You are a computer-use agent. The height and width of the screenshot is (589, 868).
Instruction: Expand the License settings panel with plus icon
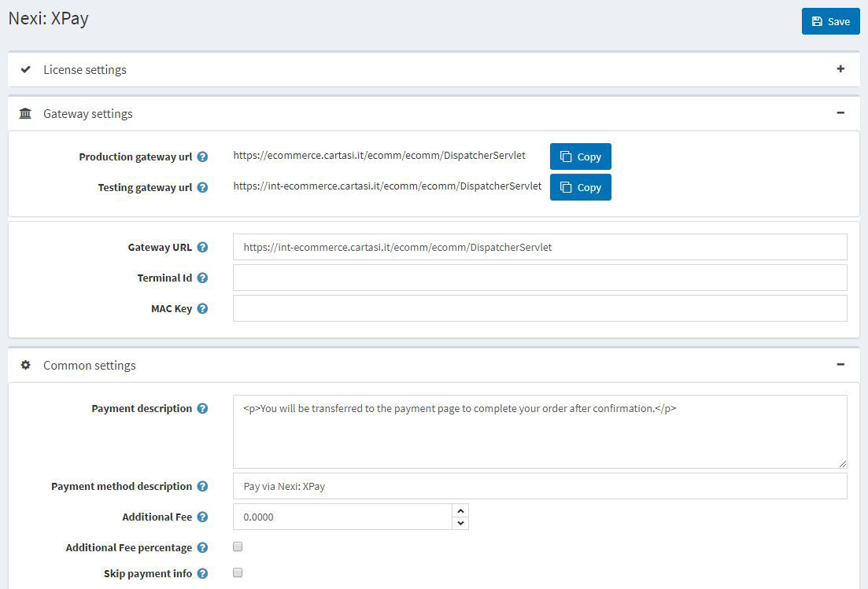(840, 68)
